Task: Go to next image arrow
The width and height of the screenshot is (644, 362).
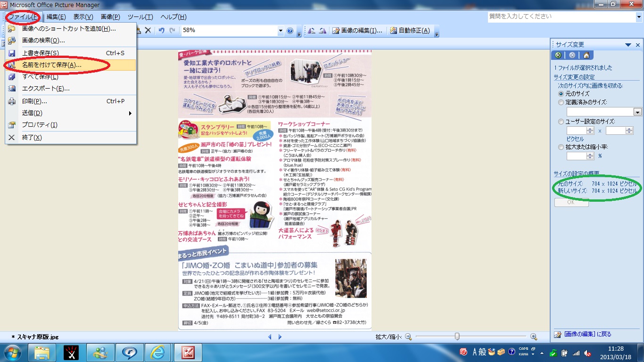Action: click(x=280, y=337)
